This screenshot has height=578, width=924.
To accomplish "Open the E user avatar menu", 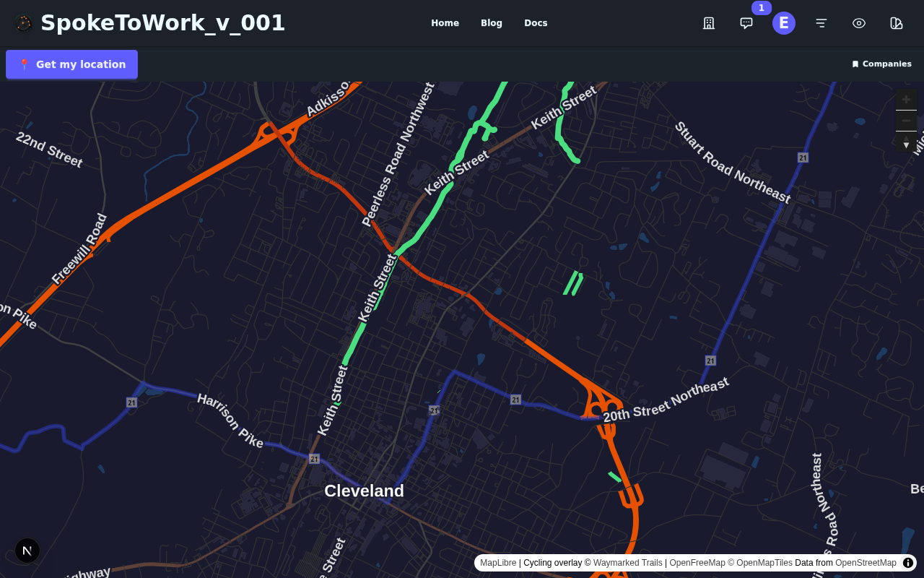I will coord(783,22).
